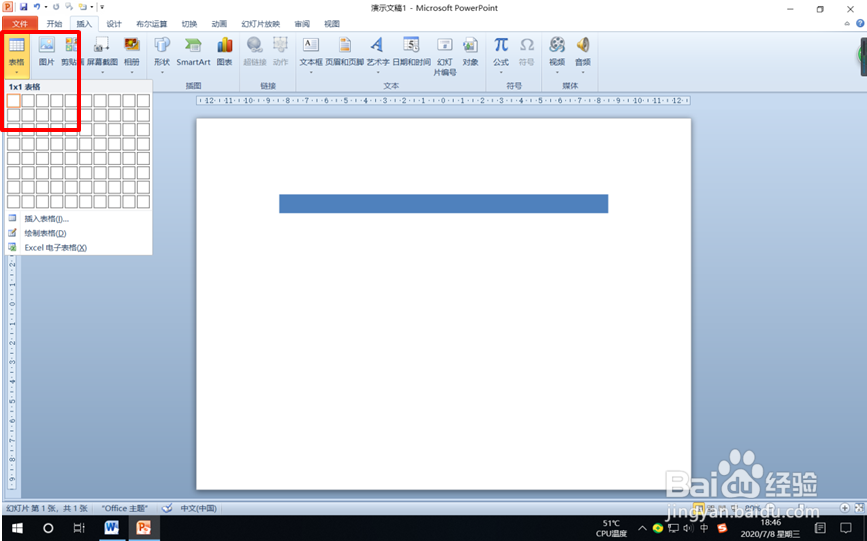Switch to the 幻灯片放映 (Slide Show) tab
Viewport: 867px width, 541px height.
point(260,24)
